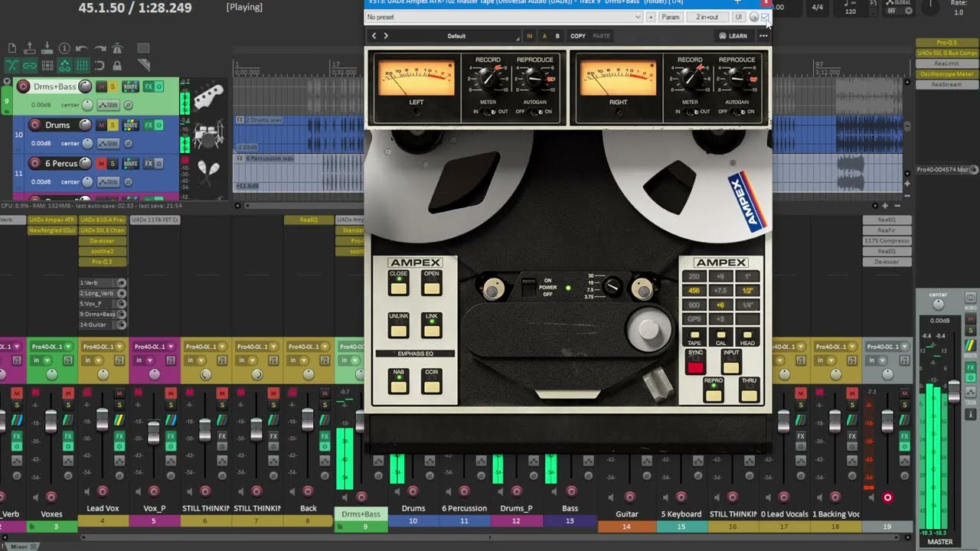
Task: Open FX chain for 6 Percus track
Action: pyautogui.click(x=149, y=164)
